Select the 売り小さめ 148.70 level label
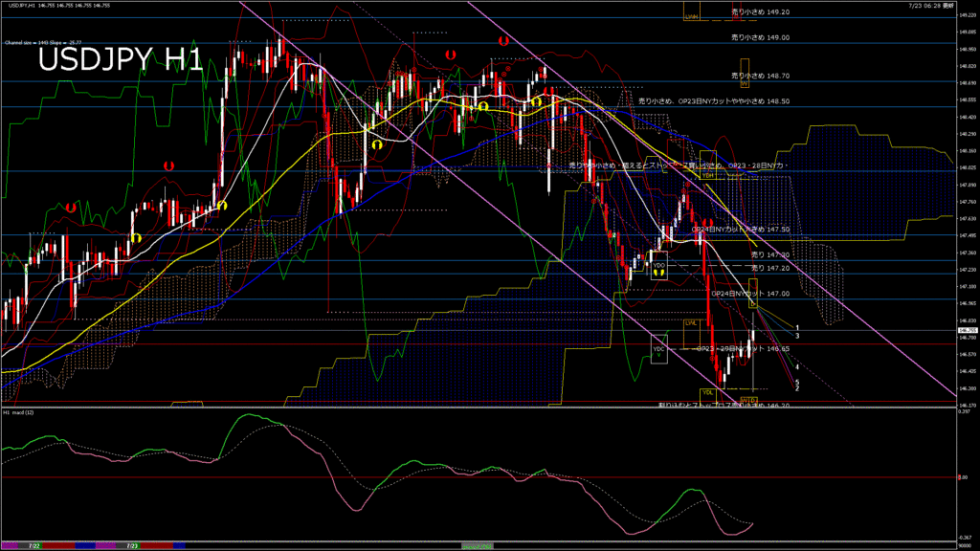Screen dimensions: 980x551 pyautogui.click(x=761, y=76)
